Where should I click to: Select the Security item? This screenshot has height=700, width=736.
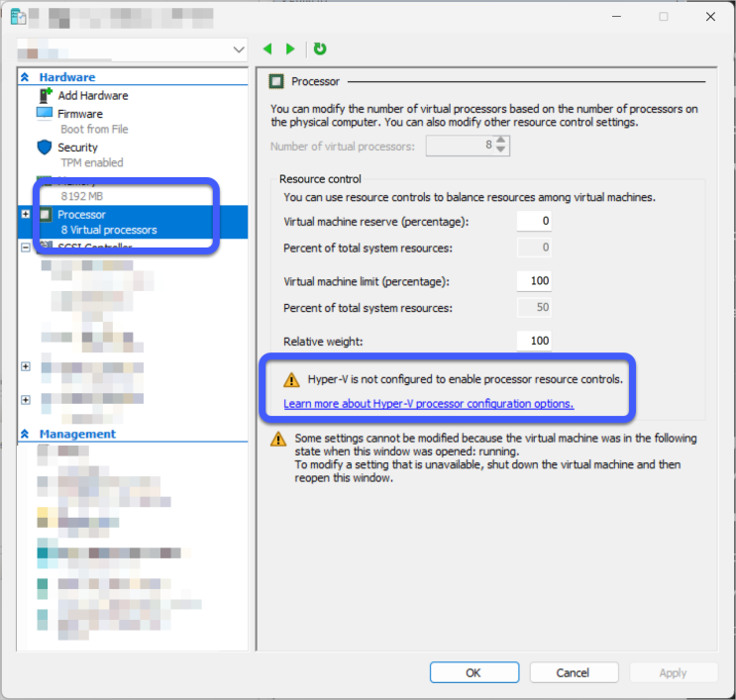pos(77,148)
